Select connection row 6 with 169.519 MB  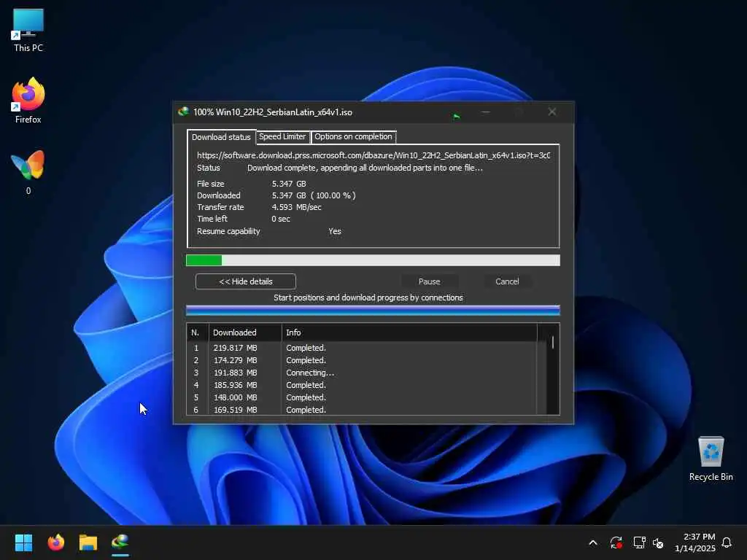click(362, 410)
